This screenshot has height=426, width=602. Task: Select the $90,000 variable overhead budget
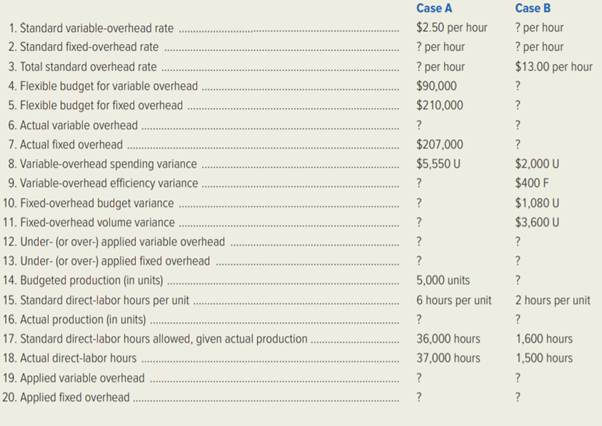(435, 86)
